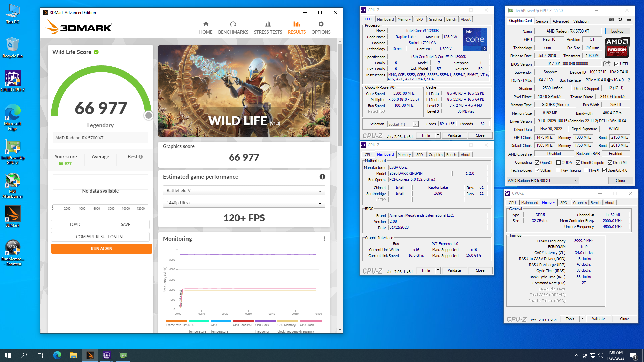Click AMD Radeon RX 5700 XT name field under score
This screenshot has width=644, height=362.
click(x=100, y=138)
